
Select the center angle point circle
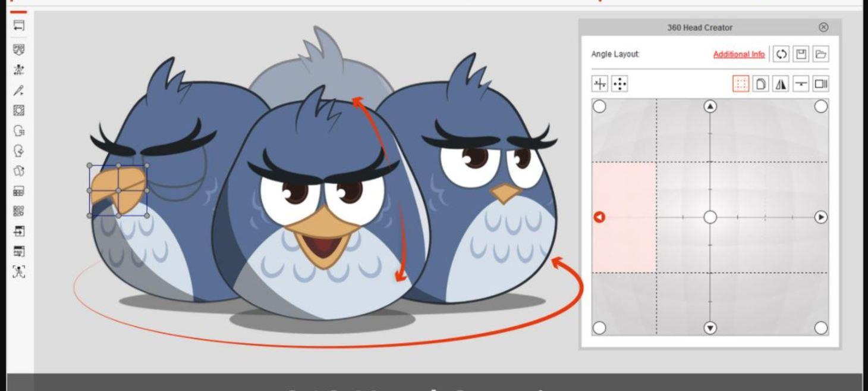point(710,217)
